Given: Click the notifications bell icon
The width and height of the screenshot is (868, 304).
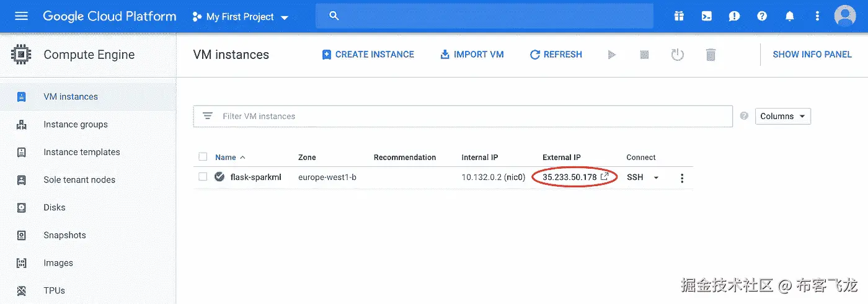Looking at the screenshot, I should point(789,17).
